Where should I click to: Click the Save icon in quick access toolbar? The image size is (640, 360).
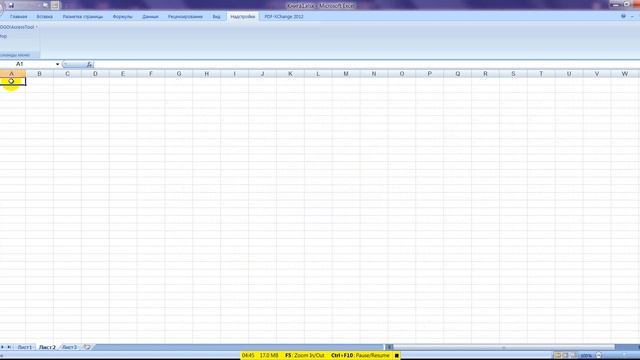coord(11,5)
